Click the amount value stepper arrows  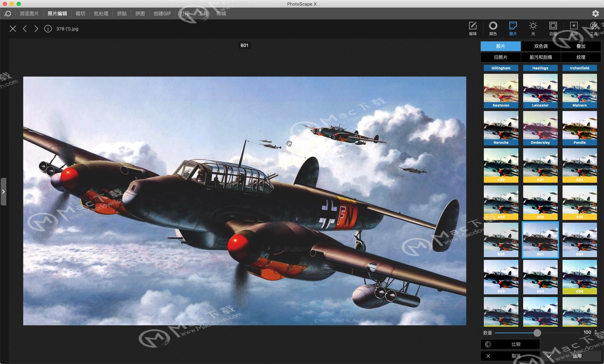click(x=596, y=332)
